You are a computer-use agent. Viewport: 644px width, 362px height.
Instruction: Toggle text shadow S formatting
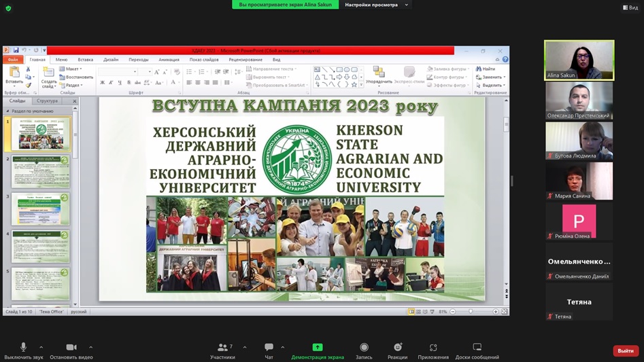click(x=129, y=82)
